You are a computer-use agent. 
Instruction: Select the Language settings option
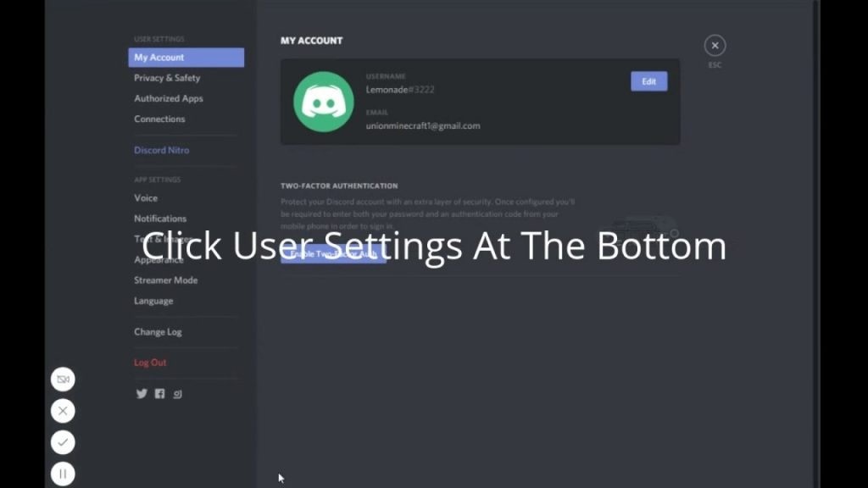click(153, 300)
